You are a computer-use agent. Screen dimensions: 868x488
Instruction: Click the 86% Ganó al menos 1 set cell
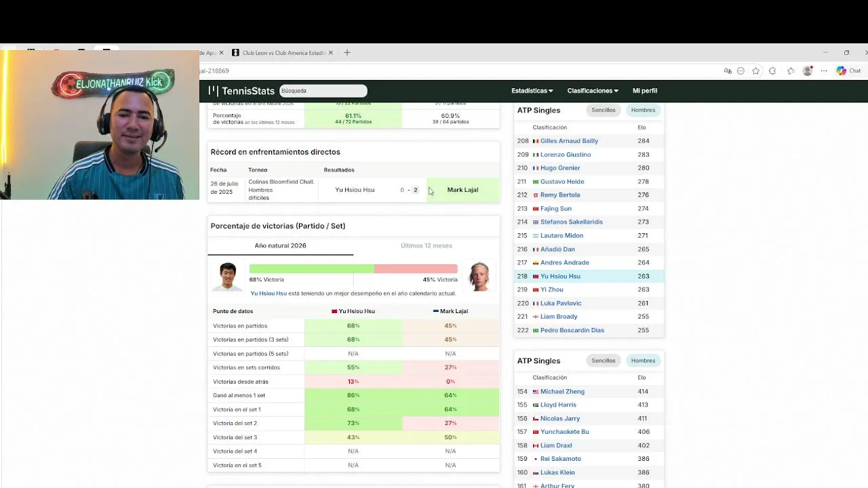353,395
